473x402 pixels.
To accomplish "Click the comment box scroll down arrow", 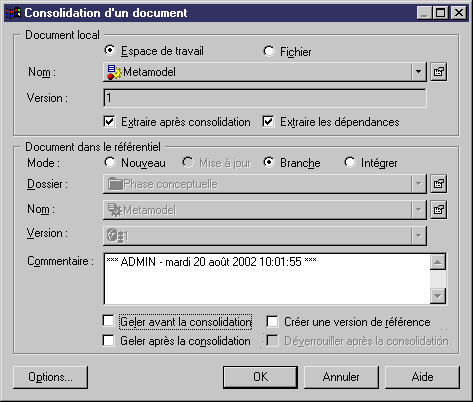I will pyautogui.click(x=438, y=295).
